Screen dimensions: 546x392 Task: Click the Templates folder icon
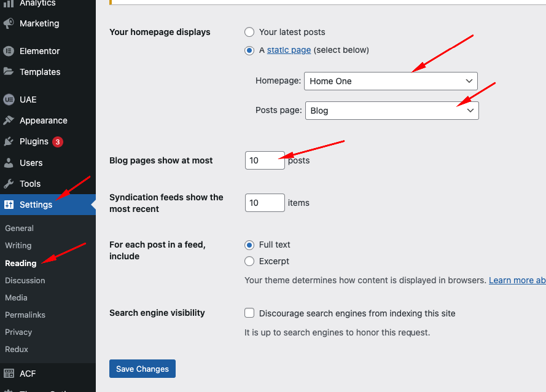[x=9, y=72]
